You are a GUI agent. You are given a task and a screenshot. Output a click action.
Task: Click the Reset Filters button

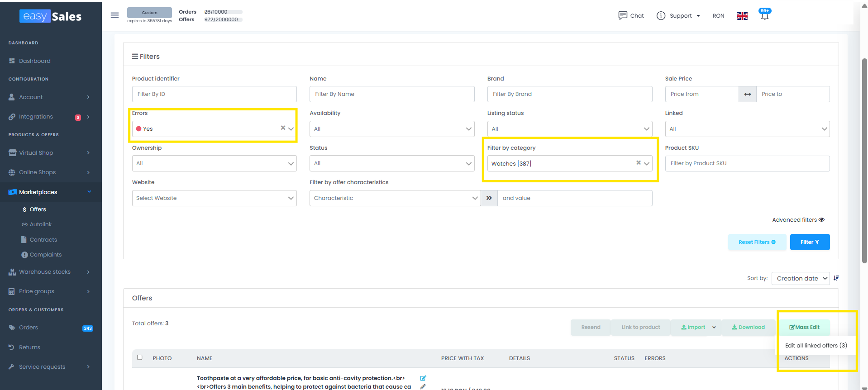coord(757,242)
